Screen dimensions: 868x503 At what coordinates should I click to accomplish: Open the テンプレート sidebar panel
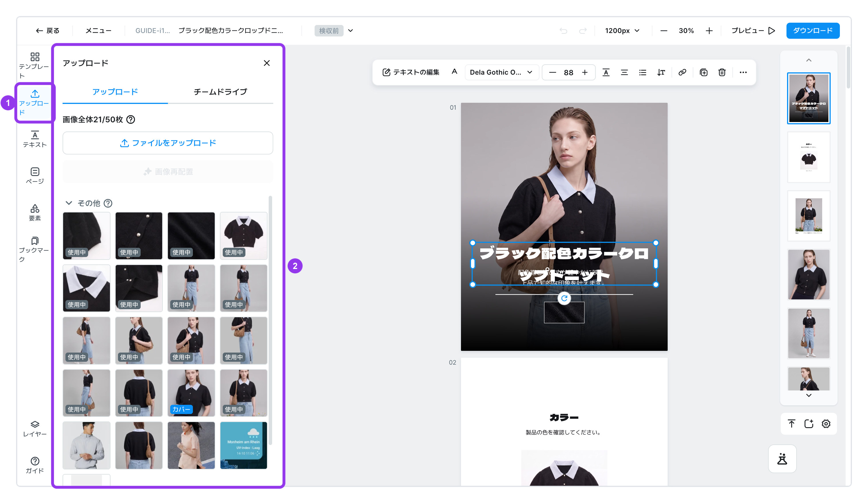coord(34,65)
